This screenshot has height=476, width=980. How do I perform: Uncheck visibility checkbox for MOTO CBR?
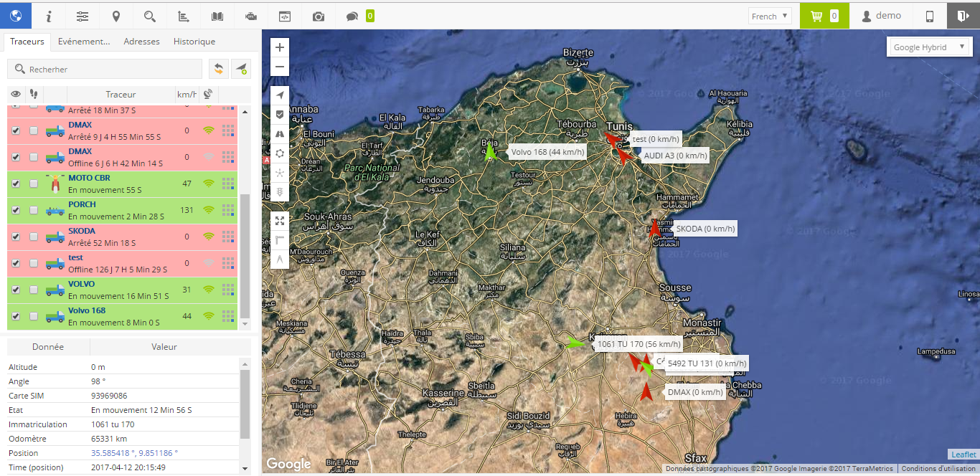pyautogui.click(x=16, y=184)
